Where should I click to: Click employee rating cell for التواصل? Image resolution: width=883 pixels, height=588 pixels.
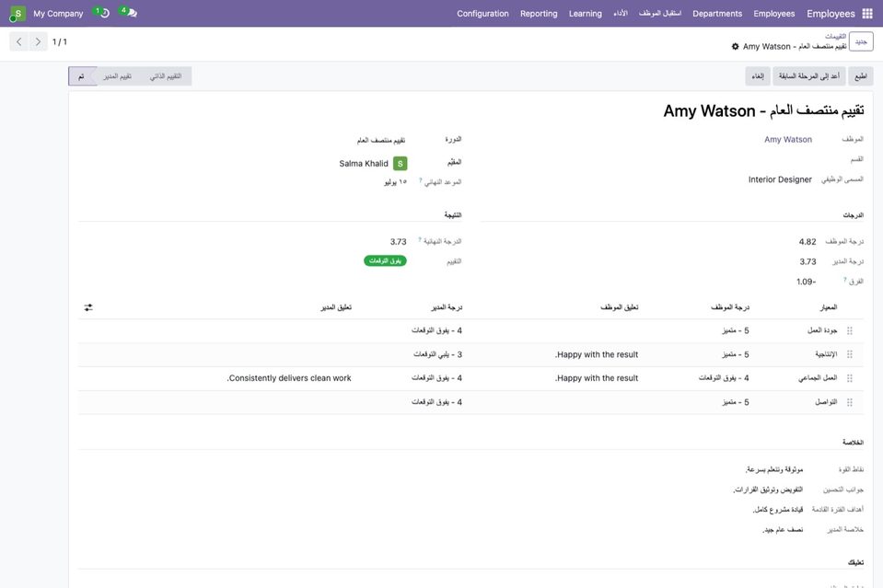click(736, 402)
